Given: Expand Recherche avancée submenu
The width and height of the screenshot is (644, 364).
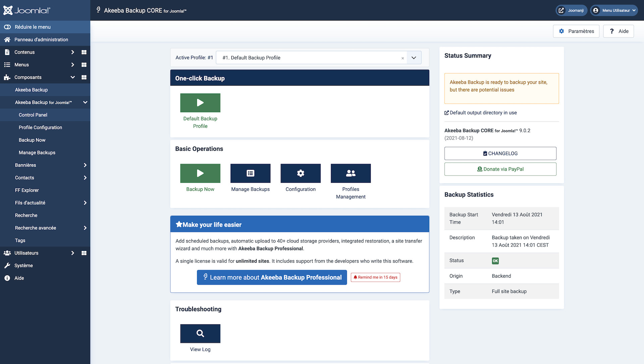Looking at the screenshot, I should (85, 228).
